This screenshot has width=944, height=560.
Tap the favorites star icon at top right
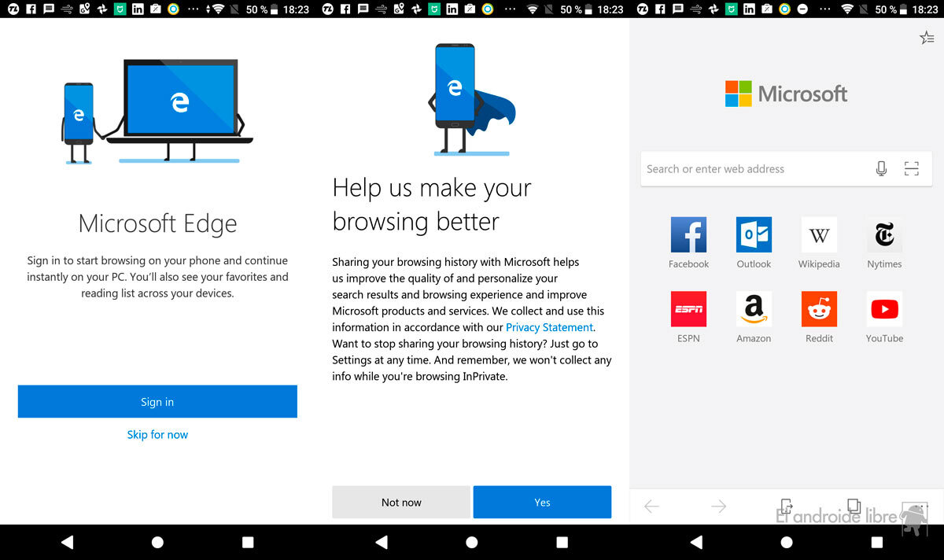click(927, 37)
